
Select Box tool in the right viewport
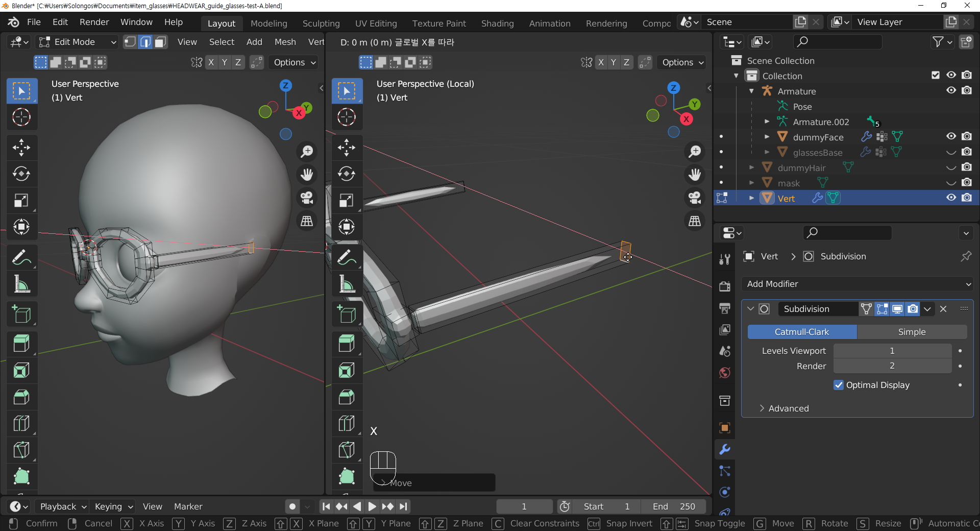(347, 91)
